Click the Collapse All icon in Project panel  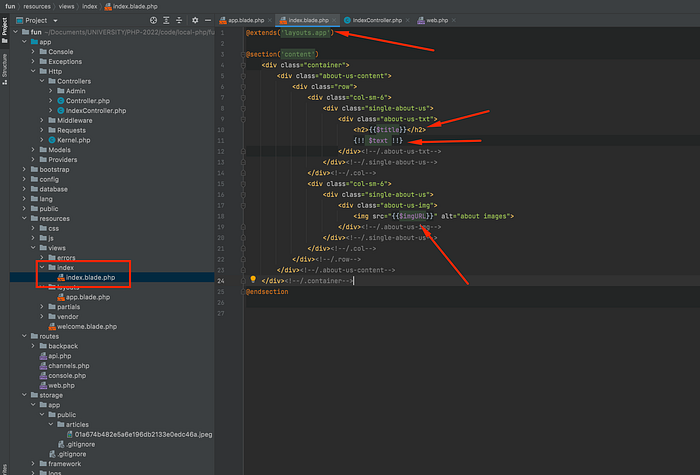coord(179,21)
